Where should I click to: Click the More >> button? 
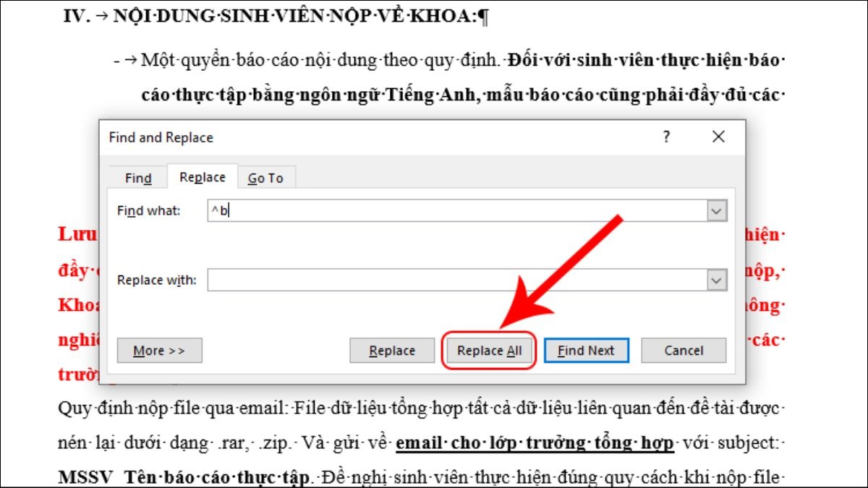pos(159,351)
